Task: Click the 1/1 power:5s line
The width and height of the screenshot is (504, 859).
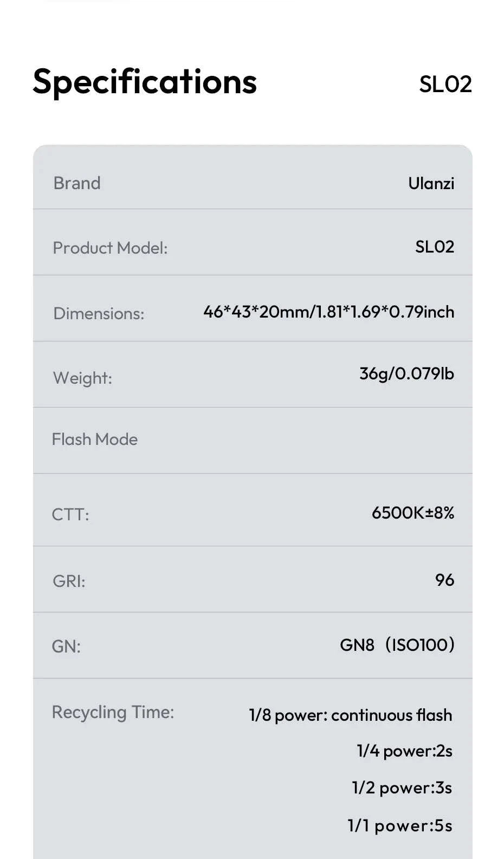Action: point(399,825)
